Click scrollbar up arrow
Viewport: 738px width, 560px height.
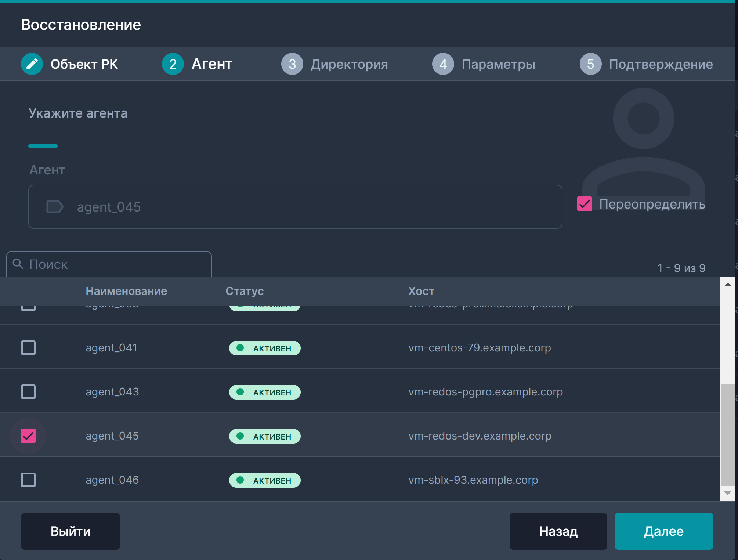pyautogui.click(x=727, y=285)
